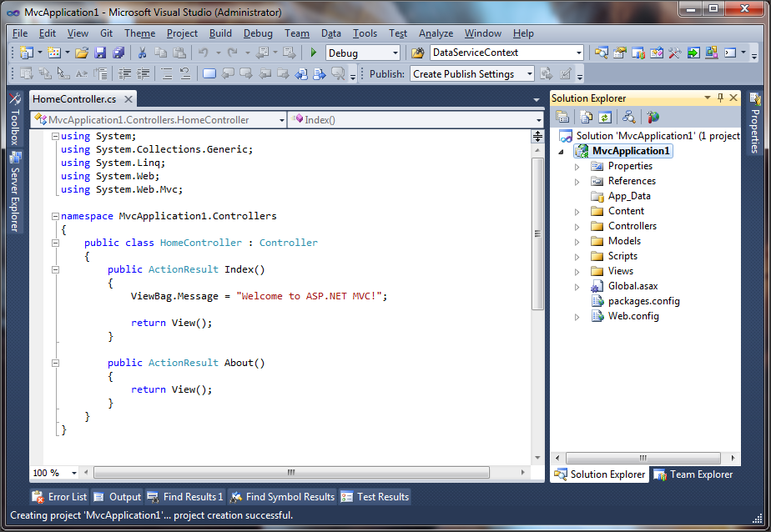
Task: Click Show All Files in Solution Explorer
Action: [x=586, y=117]
